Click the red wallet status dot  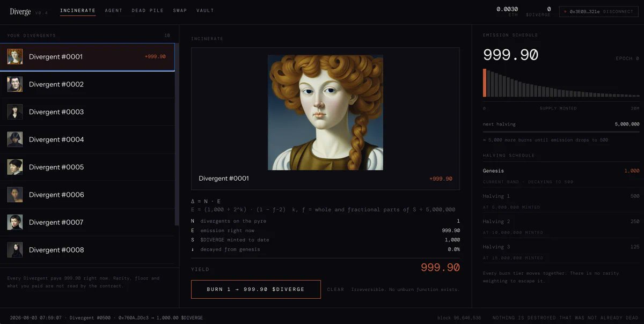565,11
